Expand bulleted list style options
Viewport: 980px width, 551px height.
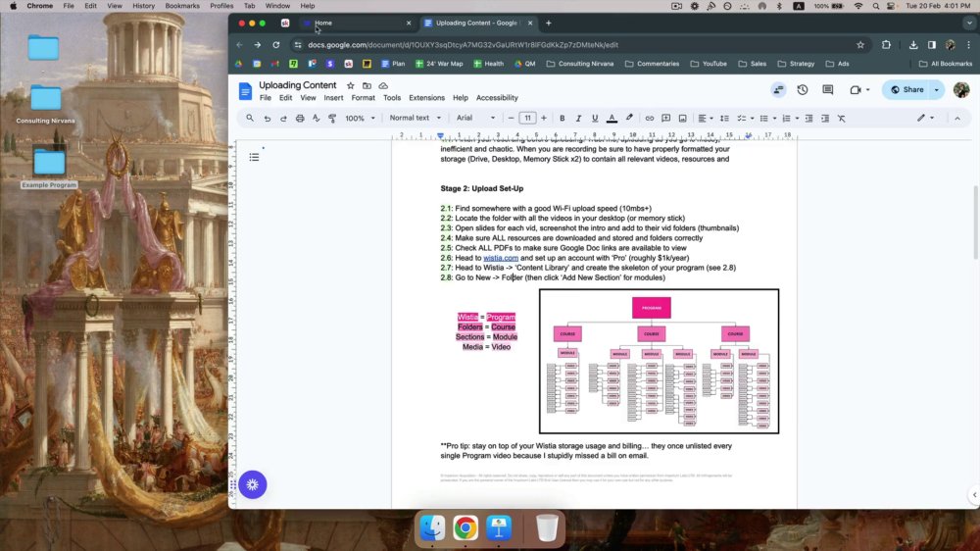coord(774,119)
